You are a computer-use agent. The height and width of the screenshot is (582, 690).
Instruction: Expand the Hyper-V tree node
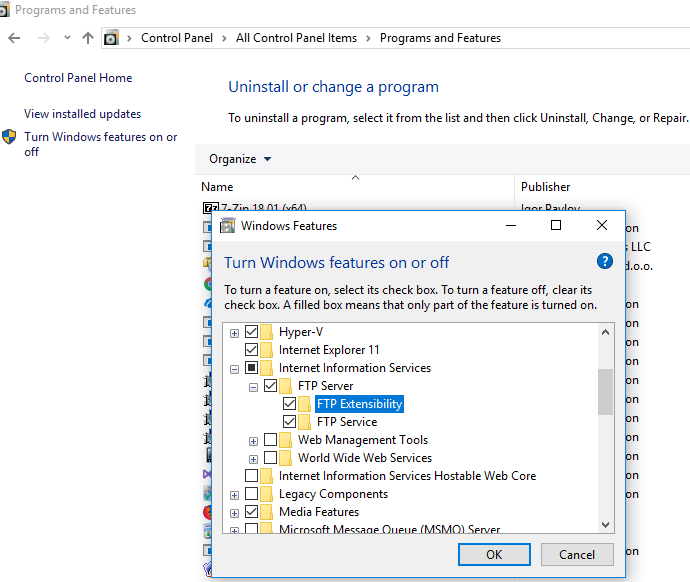(235, 333)
